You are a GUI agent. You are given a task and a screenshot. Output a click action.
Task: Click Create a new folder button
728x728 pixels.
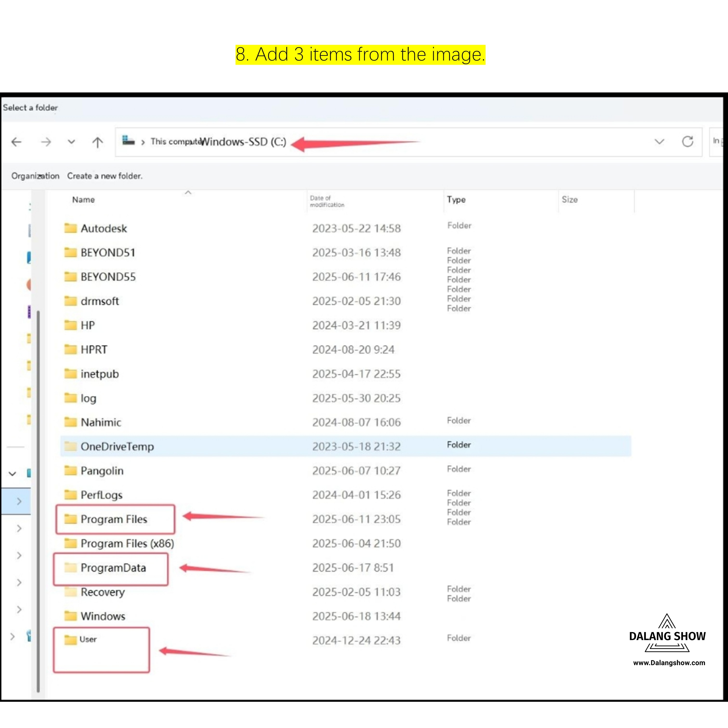(x=105, y=176)
